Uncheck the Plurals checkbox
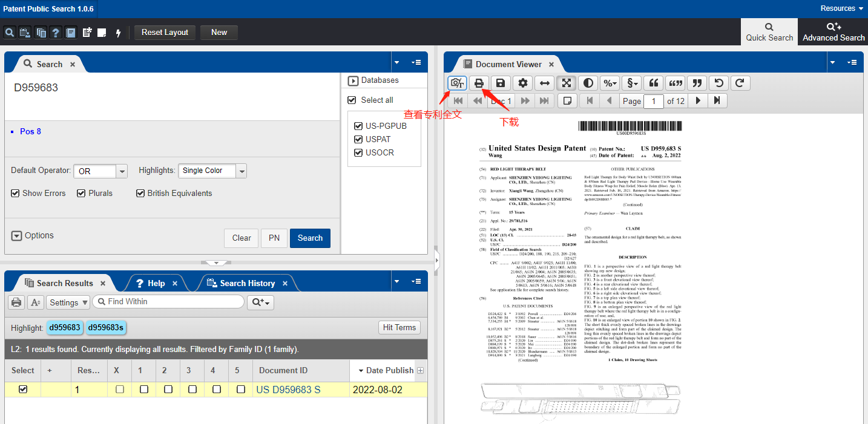Image resolution: width=868 pixels, height=424 pixels. (x=81, y=194)
